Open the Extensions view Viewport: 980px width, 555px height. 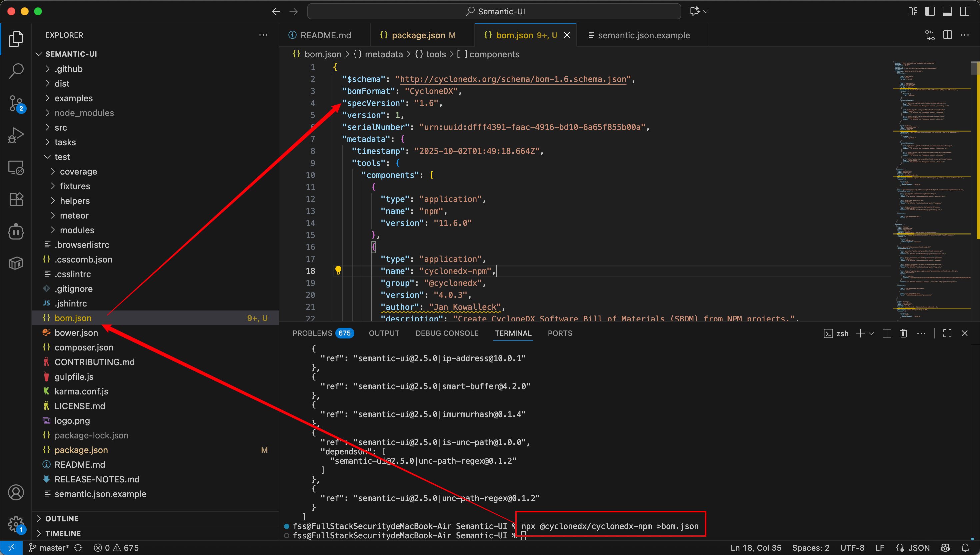click(x=16, y=199)
